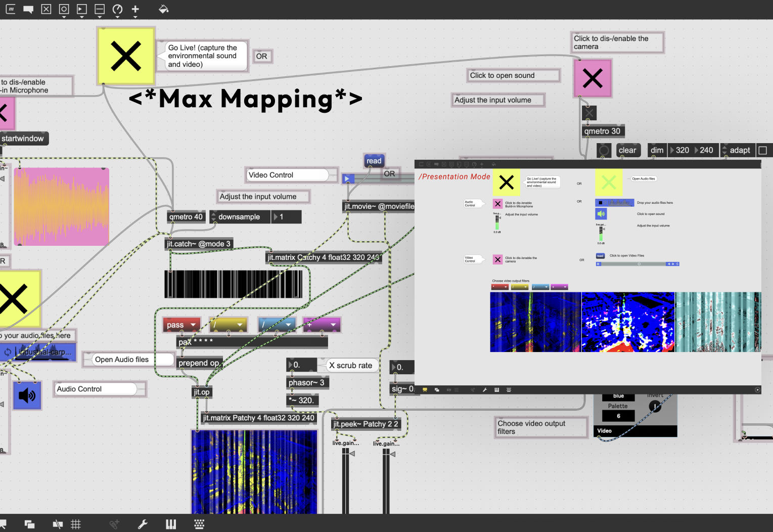Viewport: 773px width, 532px height.
Task: Click the 'startwindow' message box
Action: coord(23,139)
